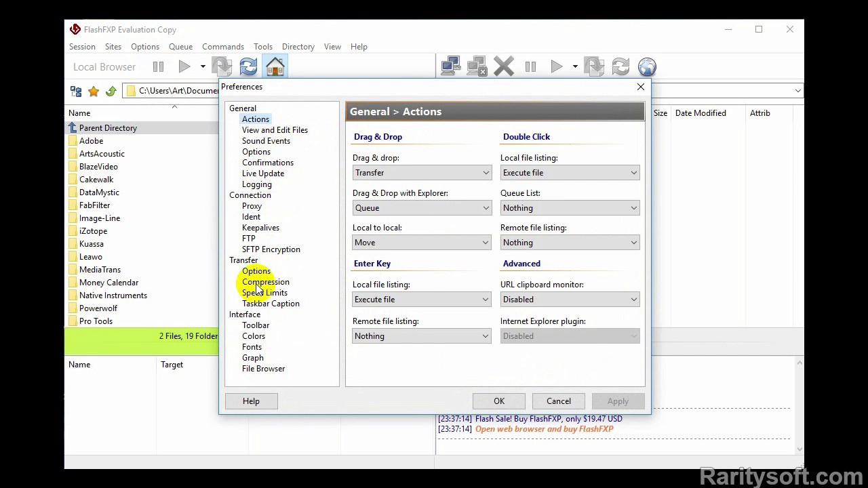Select Proxy under Connection
868x488 pixels.
point(252,206)
